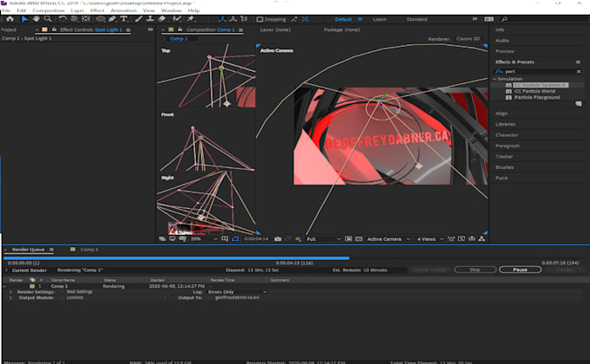Switch to the Learn workspace
This screenshot has width=590, height=364.
coord(379,19)
